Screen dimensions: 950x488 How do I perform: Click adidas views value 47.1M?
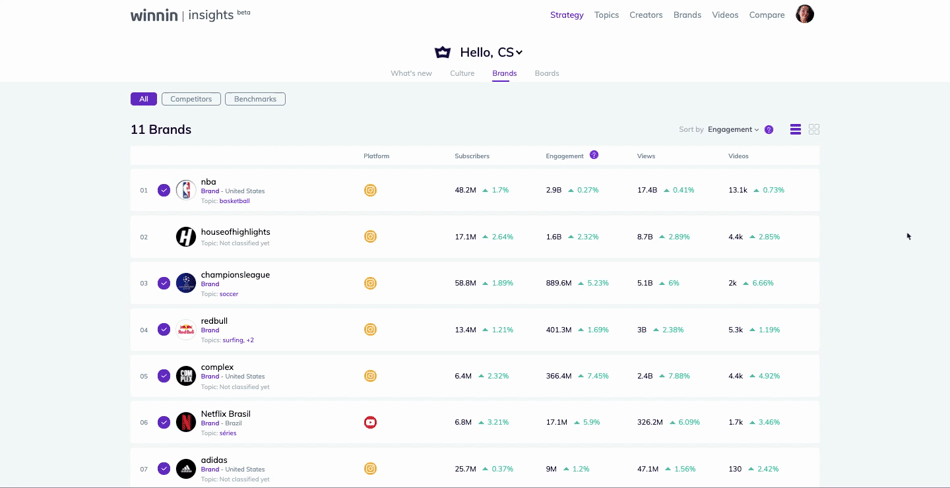point(648,469)
